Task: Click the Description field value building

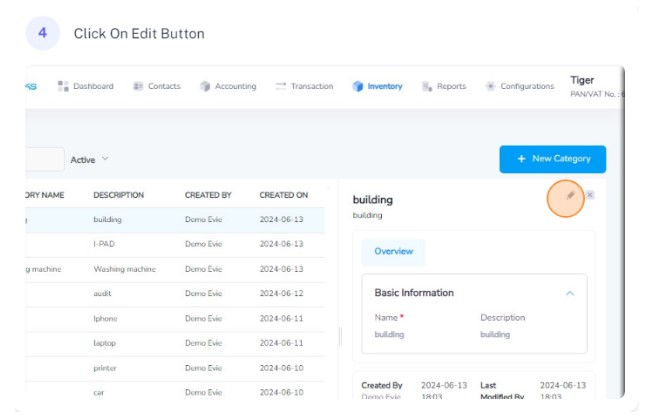Action: (495, 334)
